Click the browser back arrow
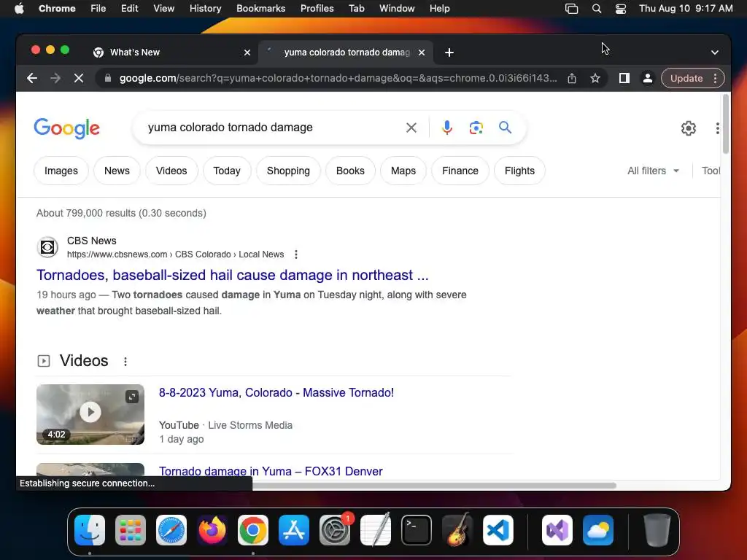Image resolution: width=747 pixels, height=560 pixels. coord(32,78)
